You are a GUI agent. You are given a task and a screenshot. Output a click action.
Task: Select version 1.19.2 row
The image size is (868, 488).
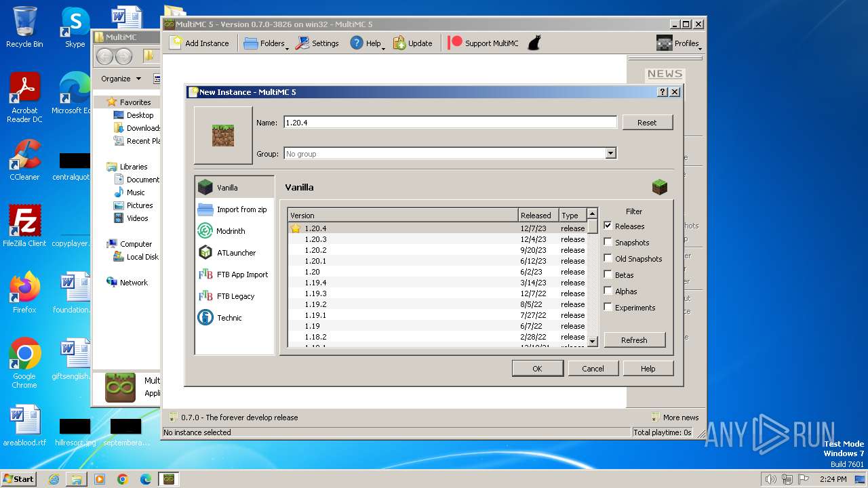(x=437, y=304)
